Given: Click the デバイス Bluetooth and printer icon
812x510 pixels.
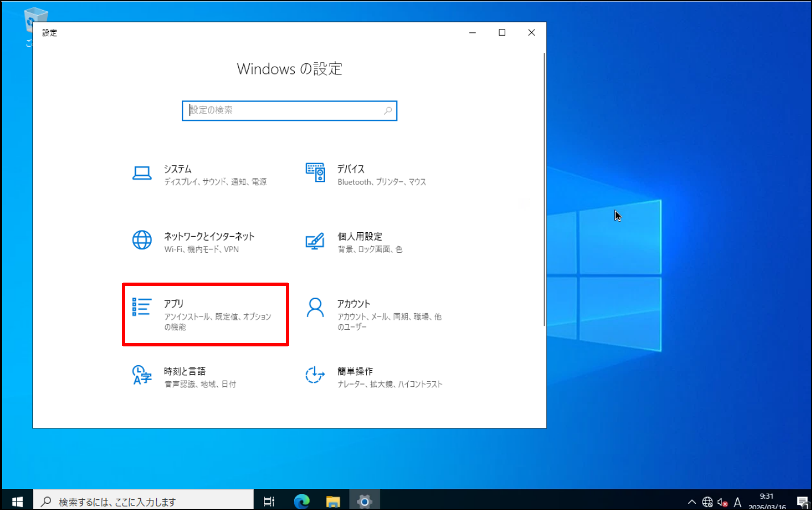Looking at the screenshot, I should tap(315, 173).
